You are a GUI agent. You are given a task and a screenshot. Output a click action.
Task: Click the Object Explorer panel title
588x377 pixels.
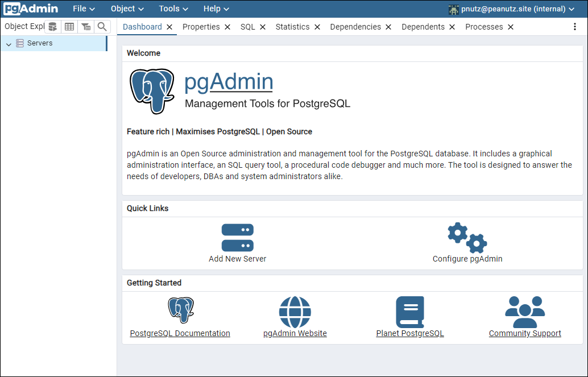click(24, 27)
